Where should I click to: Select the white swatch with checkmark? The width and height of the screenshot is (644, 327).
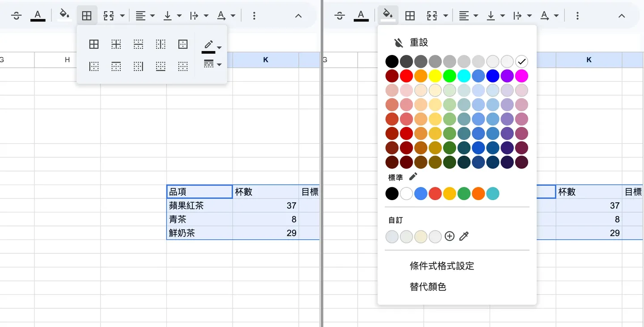pos(521,61)
